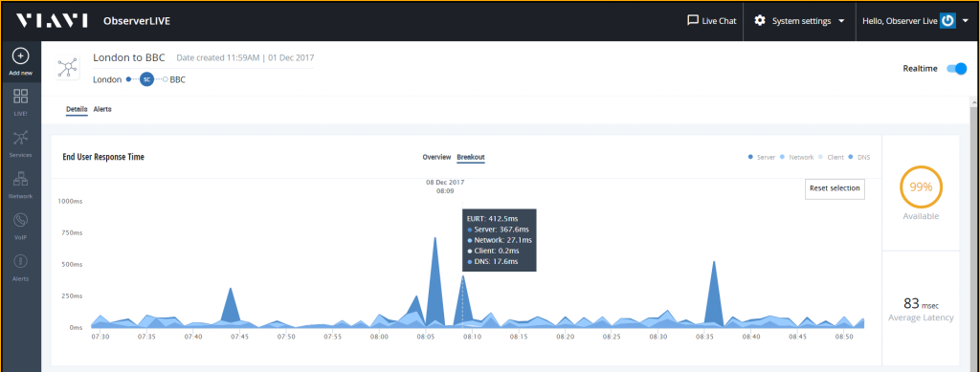The height and width of the screenshot is (372, 980).
Task: Toggle DNS series in chart legend
Action: pyautogui.click(x=859, y=157)
